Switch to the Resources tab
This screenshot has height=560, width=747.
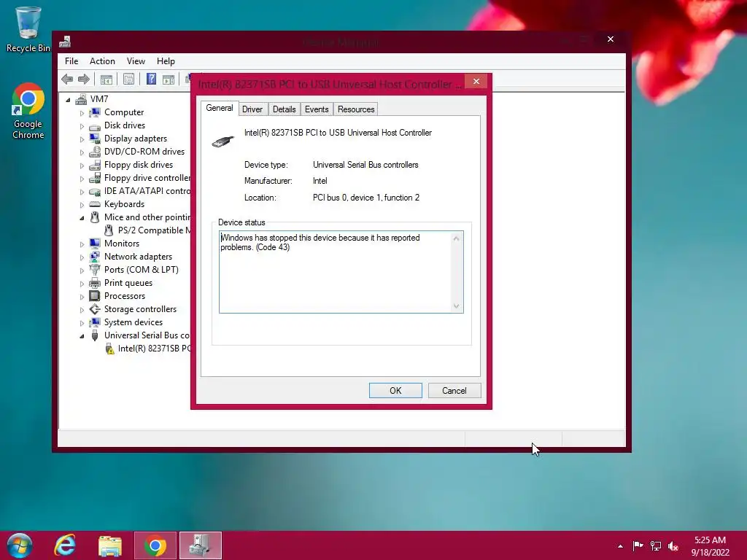356,109
